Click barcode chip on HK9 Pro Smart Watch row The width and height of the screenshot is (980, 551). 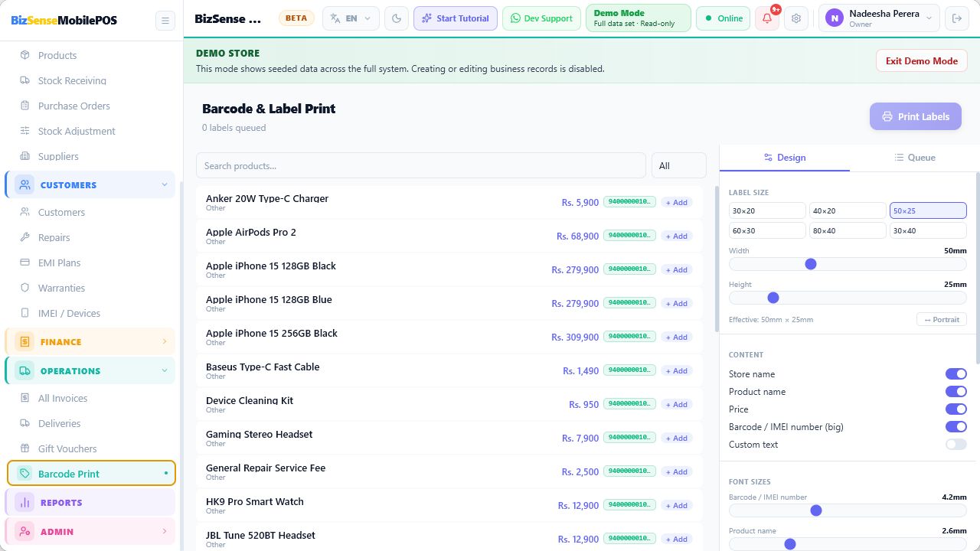point(629,505)
